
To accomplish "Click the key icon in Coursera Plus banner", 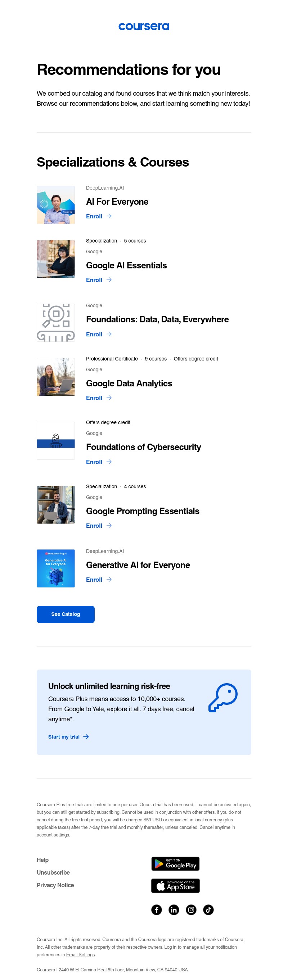I will 223,697.
